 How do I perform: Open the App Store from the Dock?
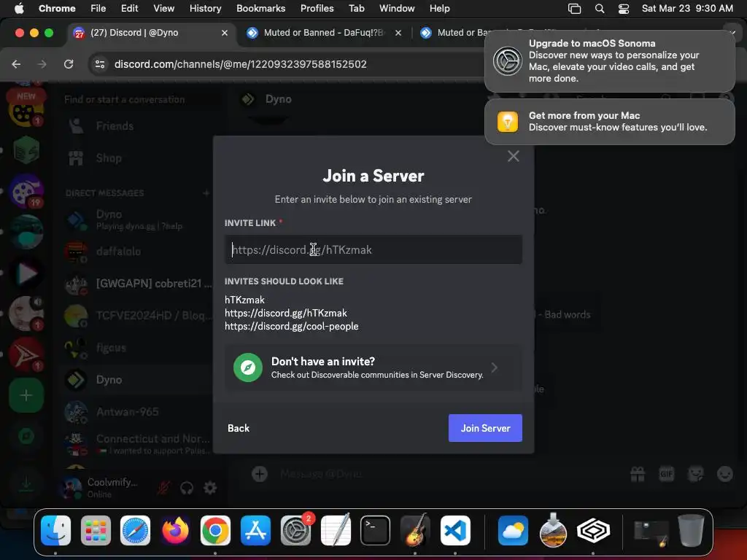[255, 531]
